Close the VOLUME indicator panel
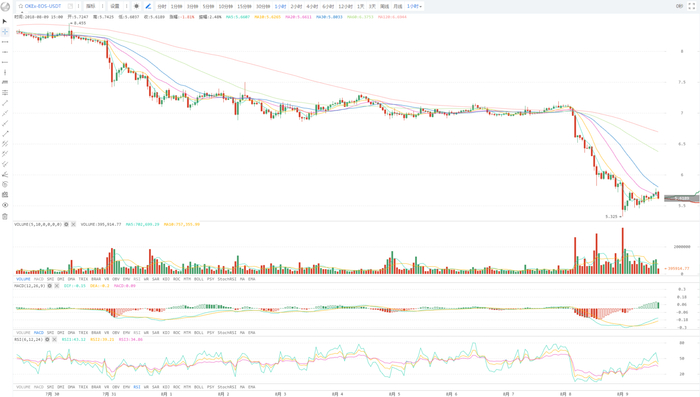Image resolution: width=700 pixels, height=397 pixels. point(73,224)
